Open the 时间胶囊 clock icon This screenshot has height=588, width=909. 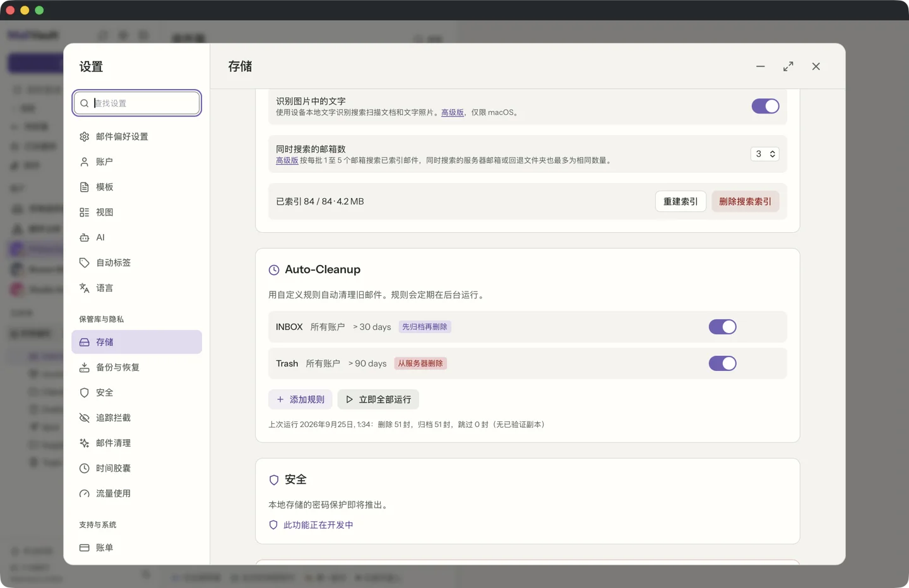85,469
